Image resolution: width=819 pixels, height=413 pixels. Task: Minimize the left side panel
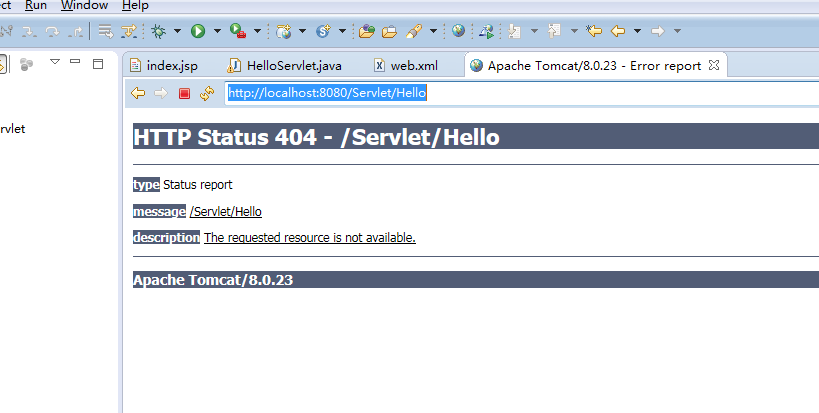[x=75, y=62]
